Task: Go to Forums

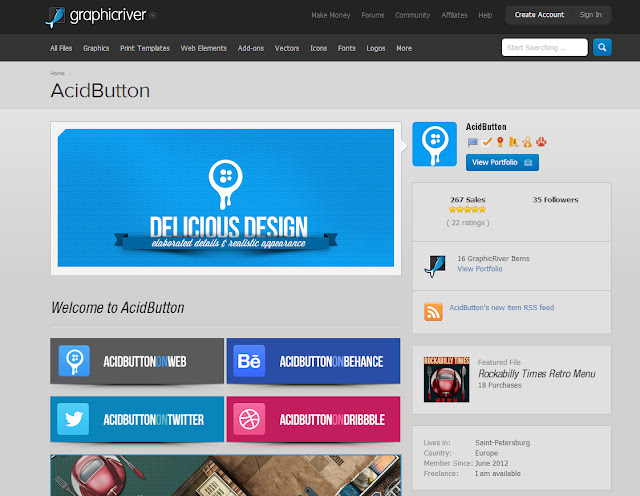Action: click(x=373, y=15)
